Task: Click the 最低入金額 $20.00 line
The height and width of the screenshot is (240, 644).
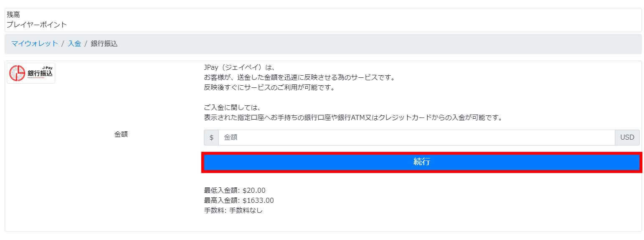Action: click(x=235, y=191)
